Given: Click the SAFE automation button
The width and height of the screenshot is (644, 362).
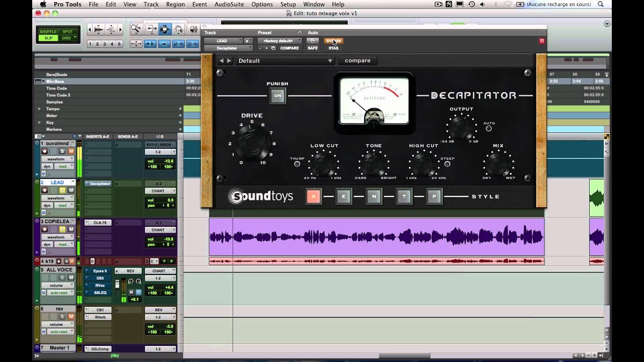Looking at the screenshot, I should pyautogui.click(x=312, y=48).
